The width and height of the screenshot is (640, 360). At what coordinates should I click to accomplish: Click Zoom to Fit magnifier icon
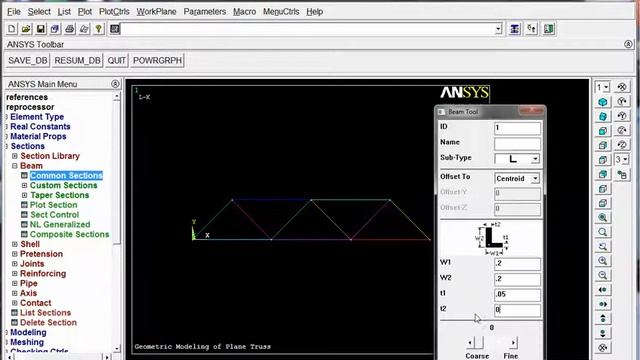(603, 218)
